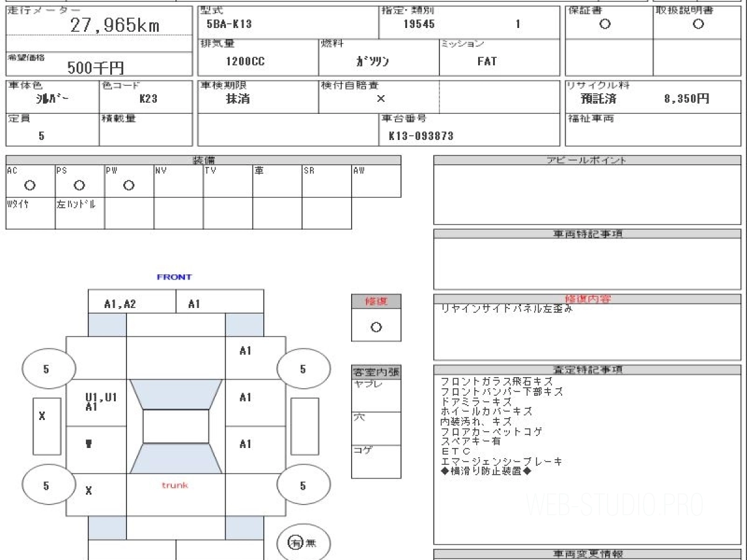Open the 修復内容 section header
The width and height of the screenshot is (747, 560).
point(588,299)
